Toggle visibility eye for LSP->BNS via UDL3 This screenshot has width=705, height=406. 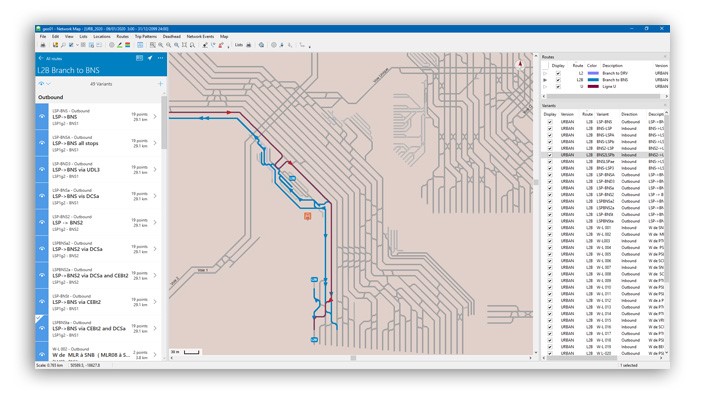point(42,170)
